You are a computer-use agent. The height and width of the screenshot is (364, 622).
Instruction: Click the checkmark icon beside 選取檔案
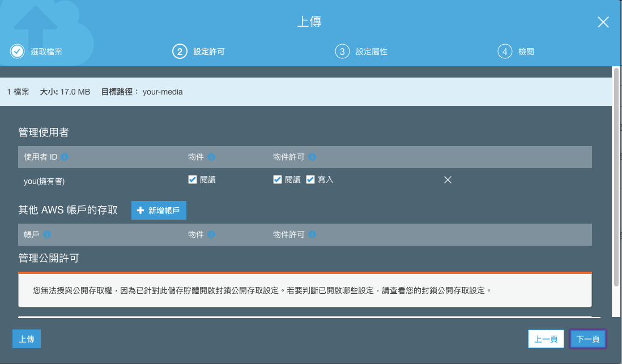click(17, 52)
